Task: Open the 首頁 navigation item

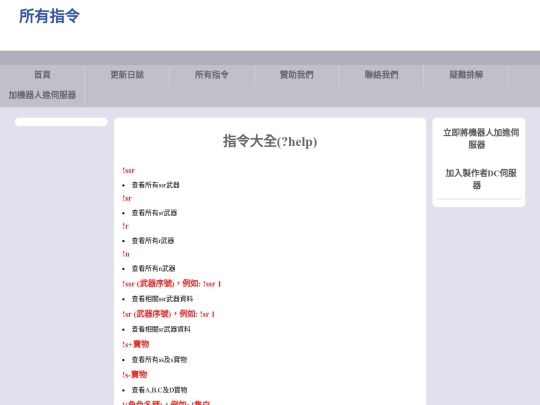Action: click(42, 75)
